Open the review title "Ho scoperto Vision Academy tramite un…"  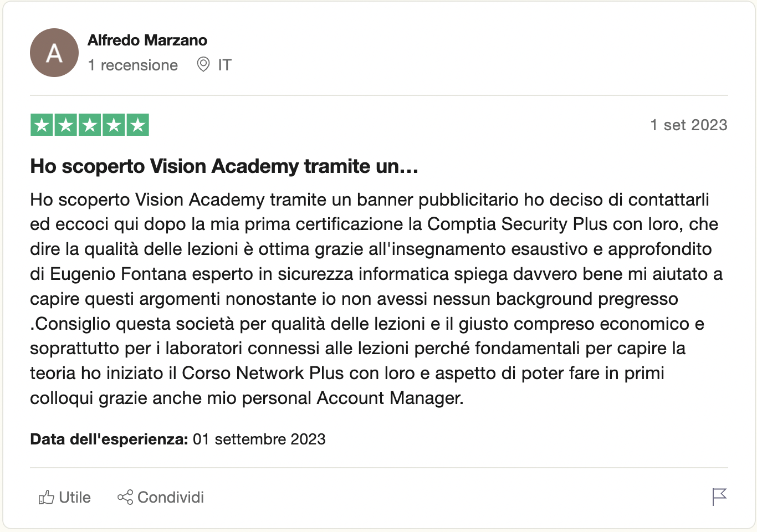224,166
